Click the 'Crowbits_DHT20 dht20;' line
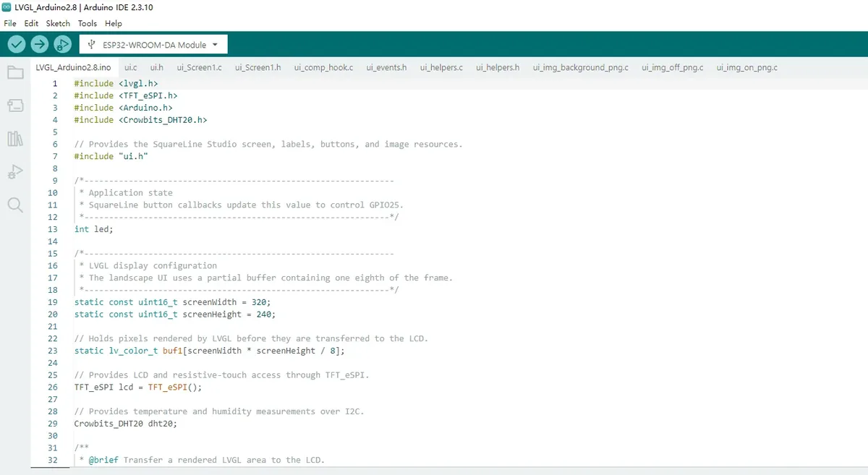The width and height of the screenshot is (868, 475). pyautogui.click(x=126, y=424)
